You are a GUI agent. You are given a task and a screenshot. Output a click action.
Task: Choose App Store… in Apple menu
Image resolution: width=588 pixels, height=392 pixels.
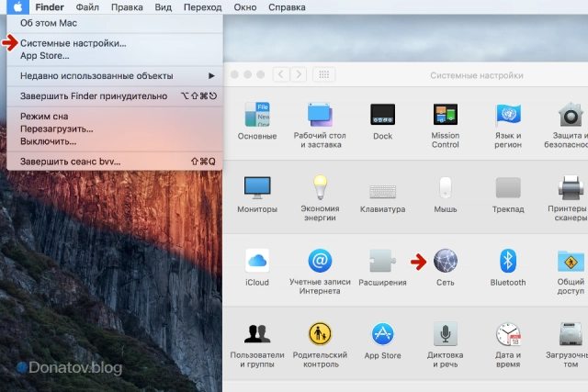(115, 56)
